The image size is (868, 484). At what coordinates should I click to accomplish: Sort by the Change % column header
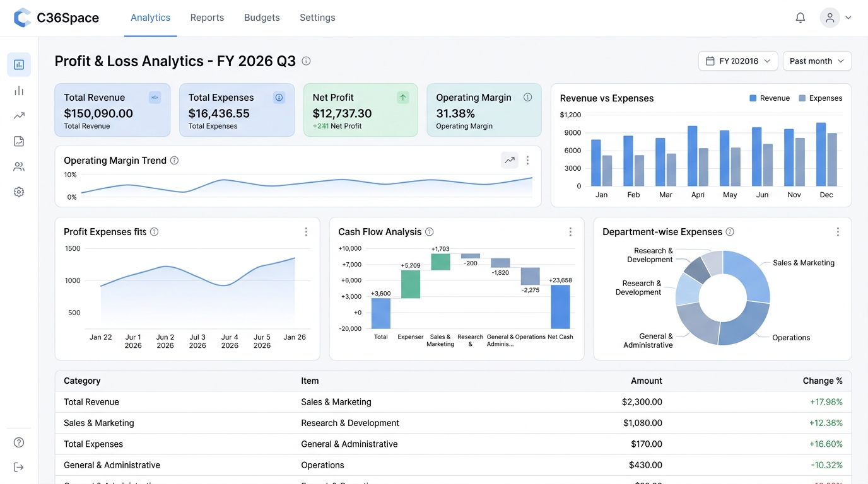coord(823,381)
